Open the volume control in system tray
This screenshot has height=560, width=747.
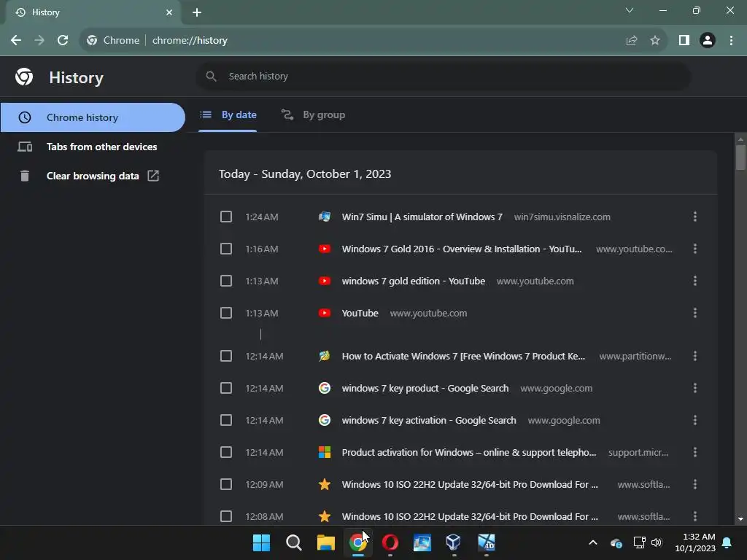click(657, 542)
